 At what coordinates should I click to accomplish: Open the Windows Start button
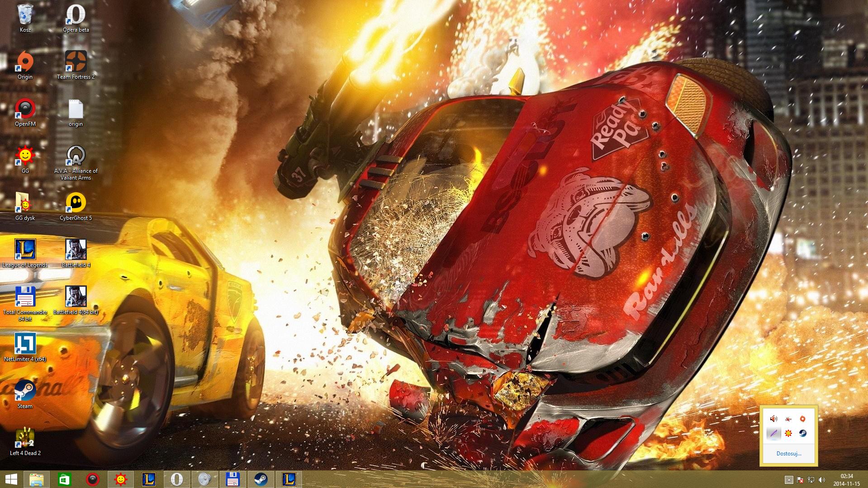(x=11, y=479)
